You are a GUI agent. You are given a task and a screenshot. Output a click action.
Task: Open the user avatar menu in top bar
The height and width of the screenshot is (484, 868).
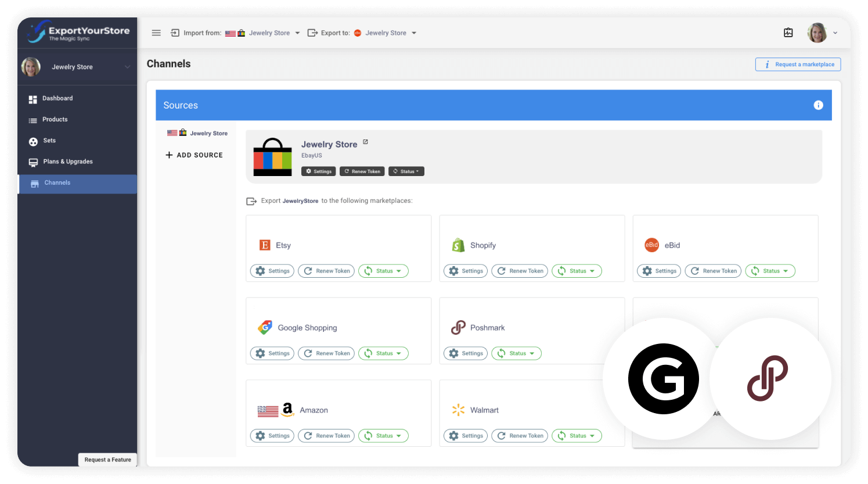coord(822,33)
